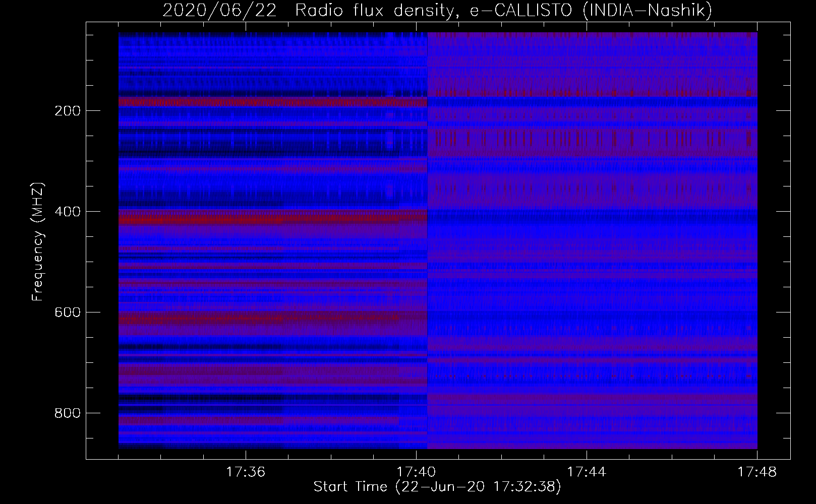Click the 800 frequency tick label
This screenshot has height=504, width=816.
(x=68, y=413)
